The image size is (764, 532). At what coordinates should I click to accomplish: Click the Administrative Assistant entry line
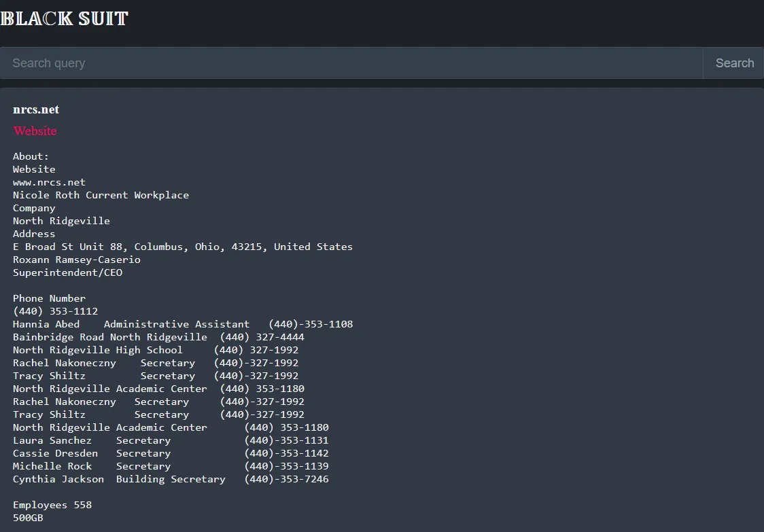pyautogui.click(x=182, y=324)
